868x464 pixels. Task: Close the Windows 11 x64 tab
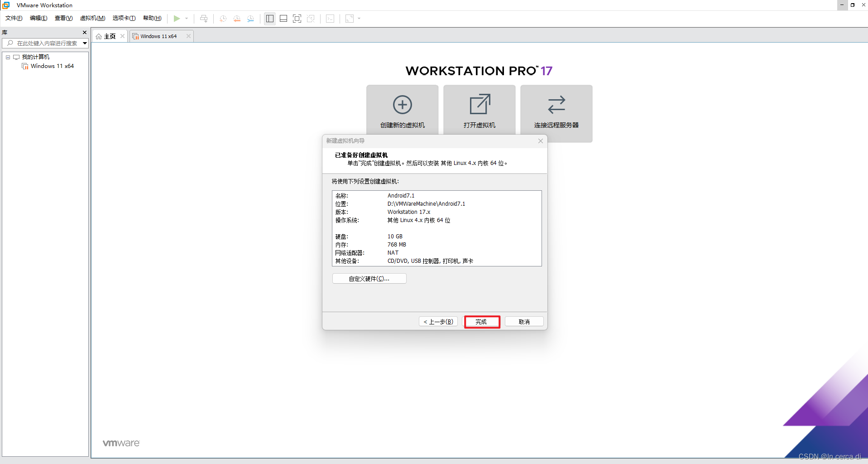point(188,36)
